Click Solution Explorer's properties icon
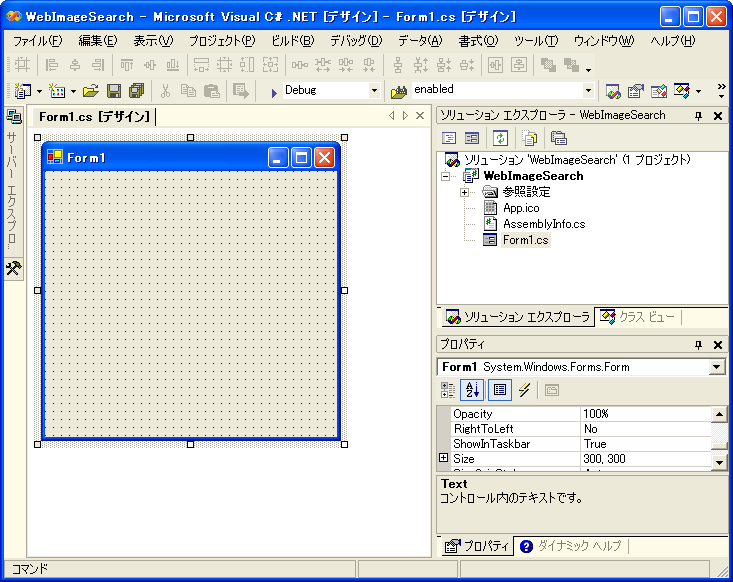 [559, 138]
